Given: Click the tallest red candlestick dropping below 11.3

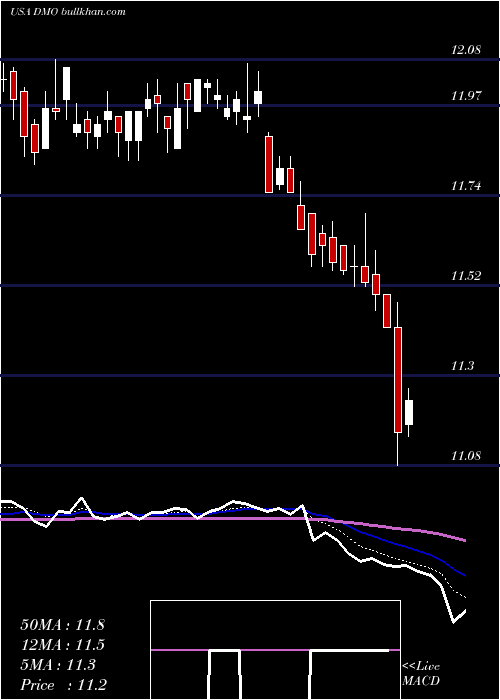Looking at the screenshot, I should (397, 380).
